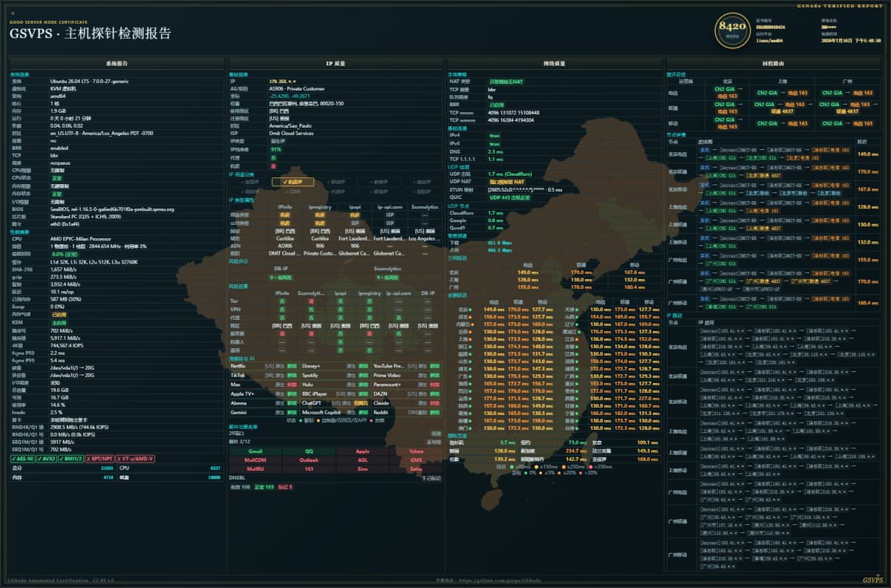The image size is (891, 588).
Task: Click the Claude red blocked badge
Action: [434, 402]
